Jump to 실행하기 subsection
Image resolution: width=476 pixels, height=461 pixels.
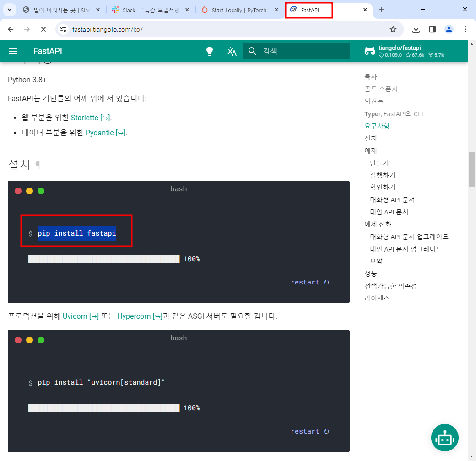point(383,175)
